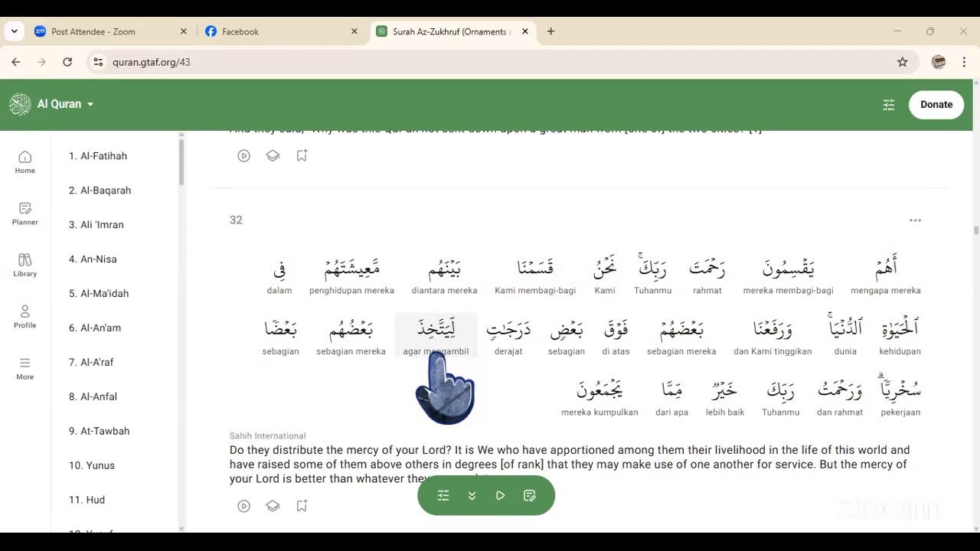
Task: Select 6. Al-An'am from surah list
Action: point(95,328)
